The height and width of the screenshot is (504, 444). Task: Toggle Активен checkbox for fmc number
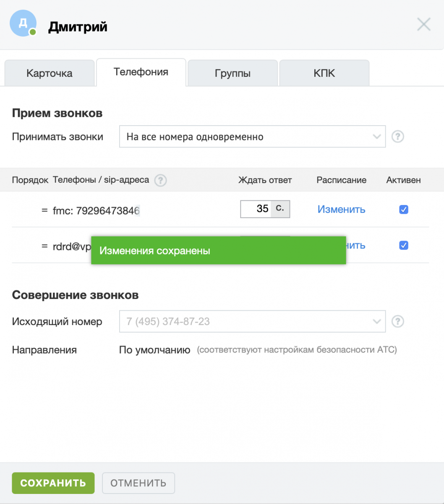click(403, 210)
